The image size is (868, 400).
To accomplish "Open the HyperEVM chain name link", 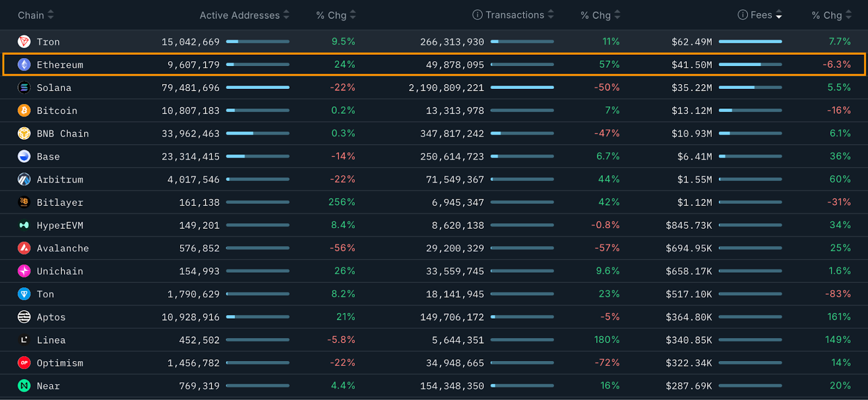I will (x=60, y=225).
